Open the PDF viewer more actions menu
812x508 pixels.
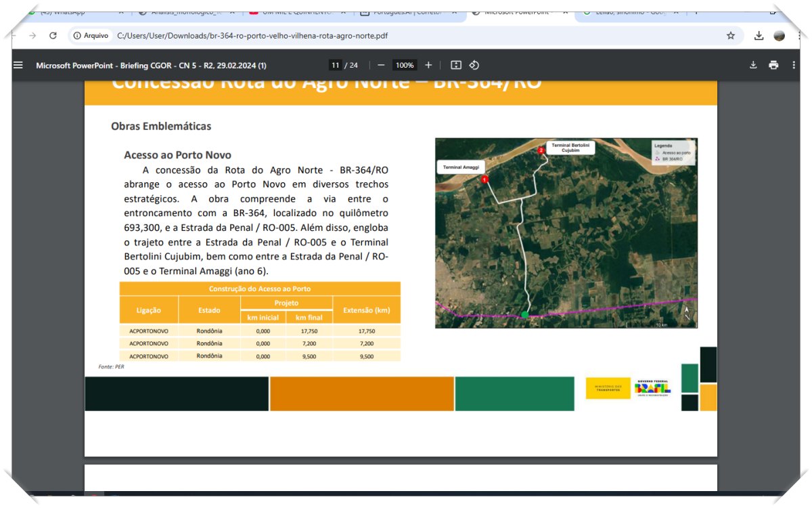point(794,65)
